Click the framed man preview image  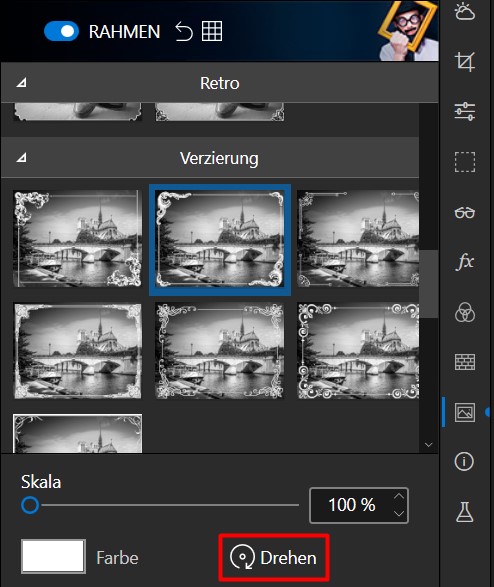[x=408, y=30]
